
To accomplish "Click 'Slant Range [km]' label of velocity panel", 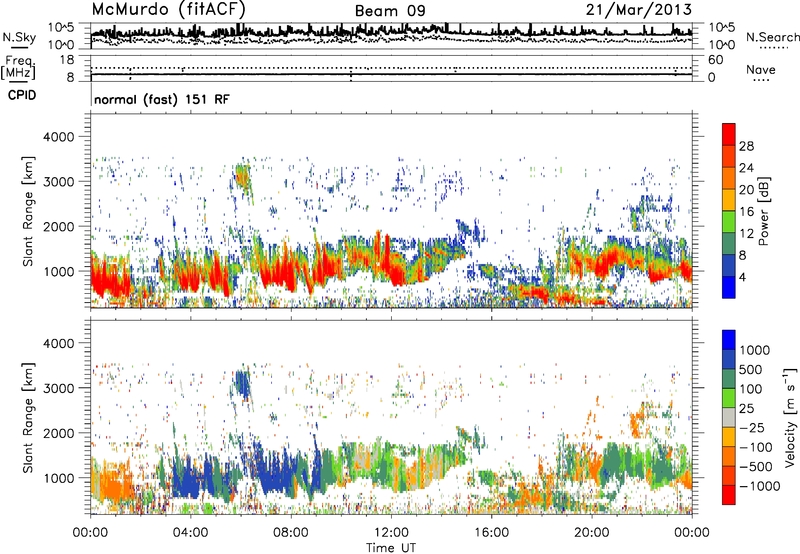I will click(28, 417).
